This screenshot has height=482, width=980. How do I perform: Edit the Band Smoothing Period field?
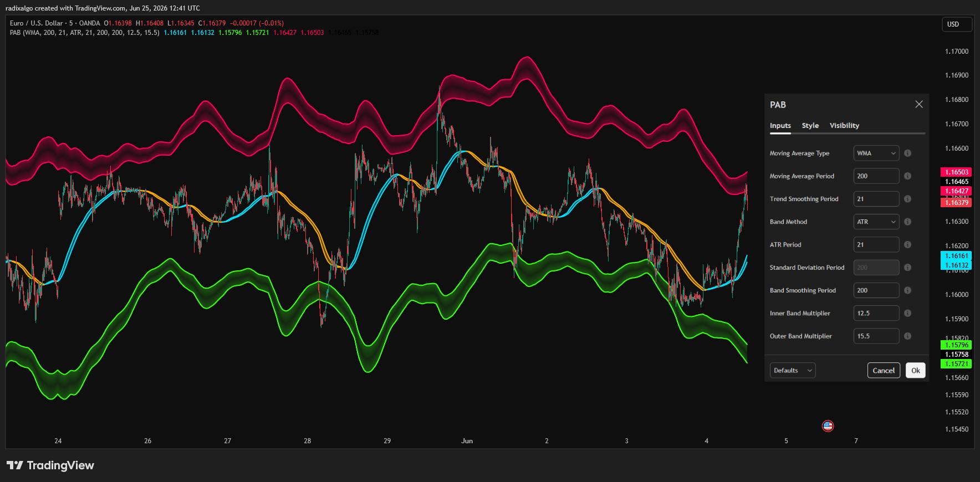click(x=876, y=290)
